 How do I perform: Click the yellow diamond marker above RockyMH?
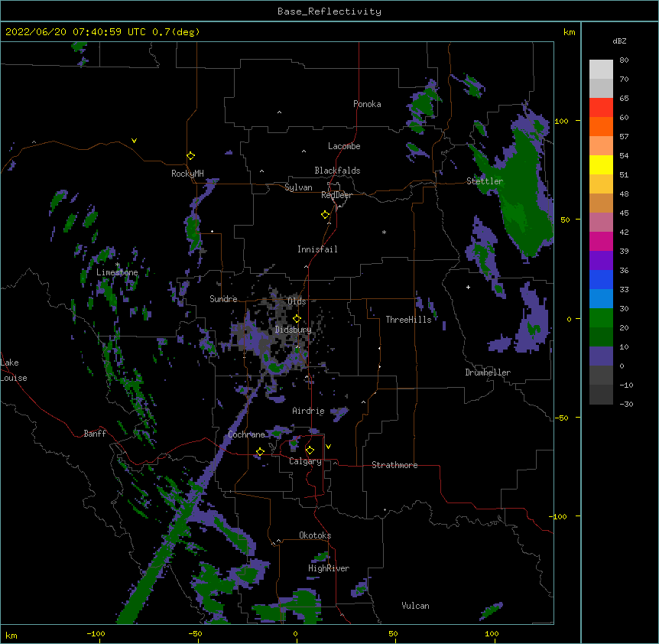point(190,155)
